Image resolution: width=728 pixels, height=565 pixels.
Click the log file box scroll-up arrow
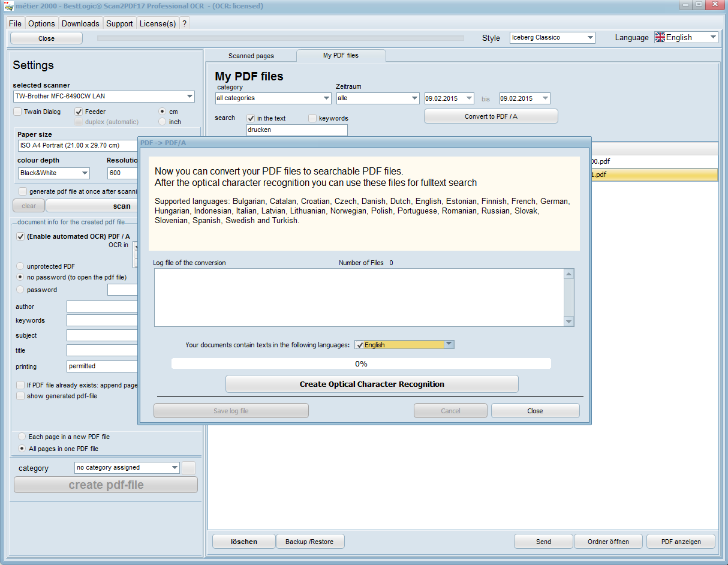pyautogui.click(x=569, y=274)
